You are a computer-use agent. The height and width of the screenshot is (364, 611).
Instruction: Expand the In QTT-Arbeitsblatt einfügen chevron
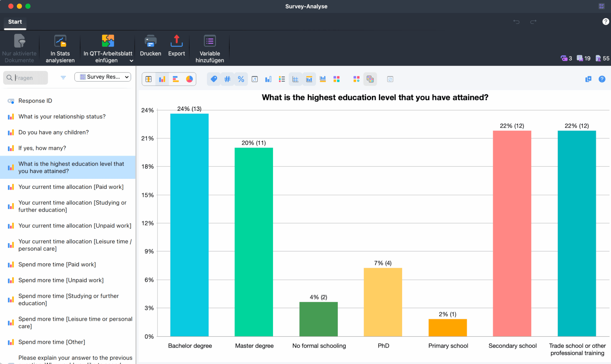[x=131, y=61]
